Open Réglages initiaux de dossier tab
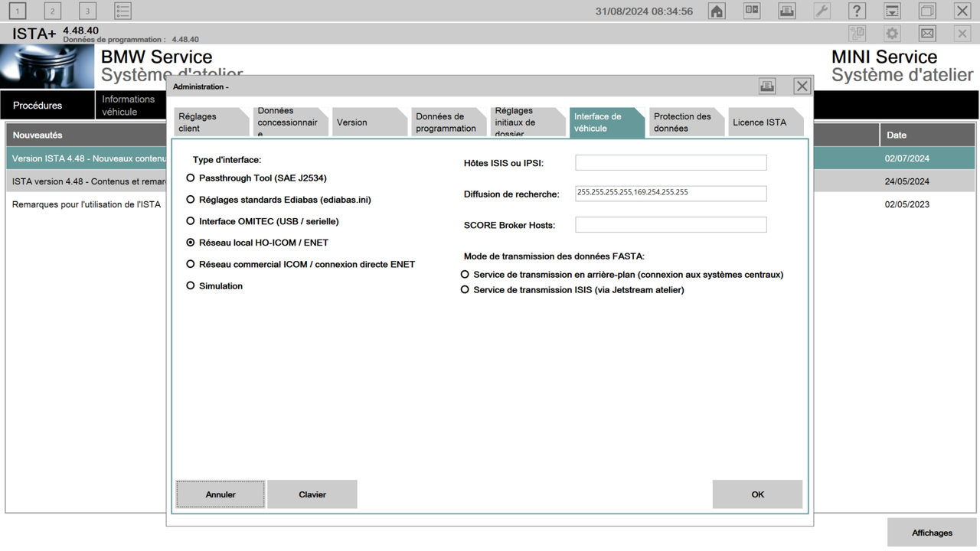 [528, 122]
